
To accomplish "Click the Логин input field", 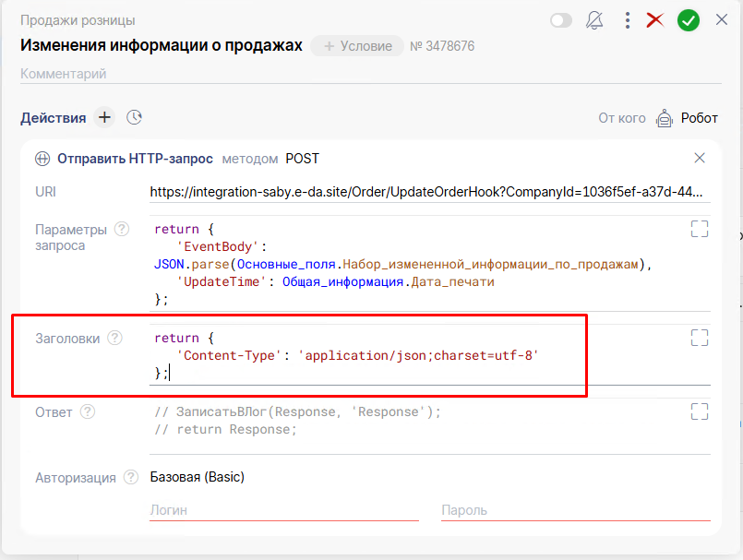I will pos(283,510).
